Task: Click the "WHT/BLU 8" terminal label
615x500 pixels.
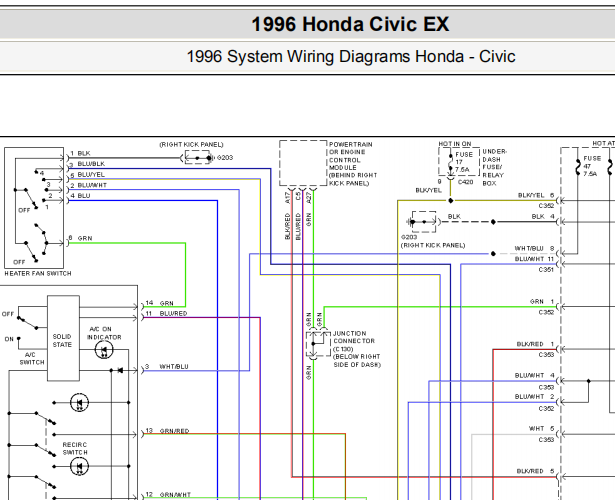Action: 534,248
